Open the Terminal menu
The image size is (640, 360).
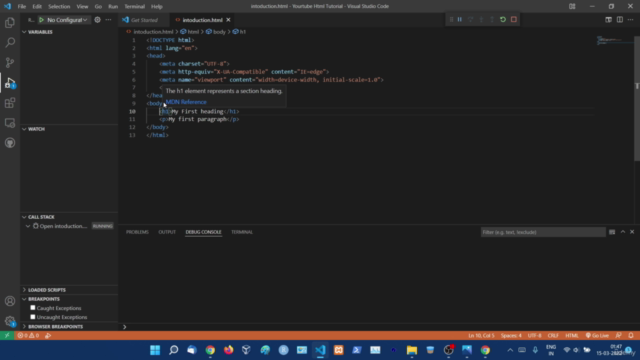(135, 7)
